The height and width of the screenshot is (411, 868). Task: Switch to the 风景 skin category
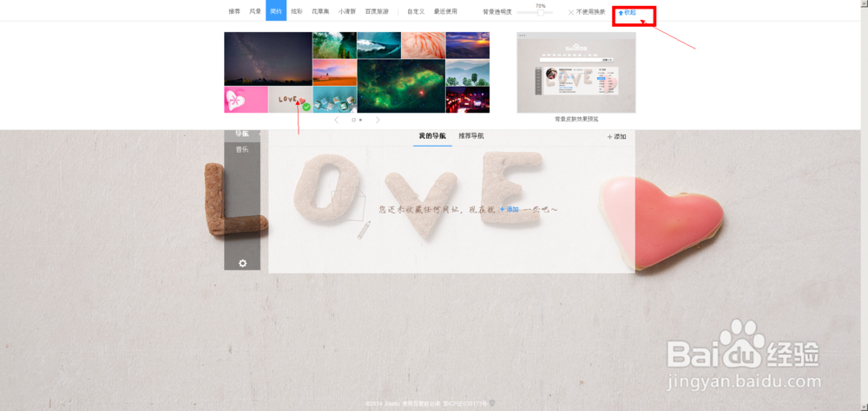point(254,11)
